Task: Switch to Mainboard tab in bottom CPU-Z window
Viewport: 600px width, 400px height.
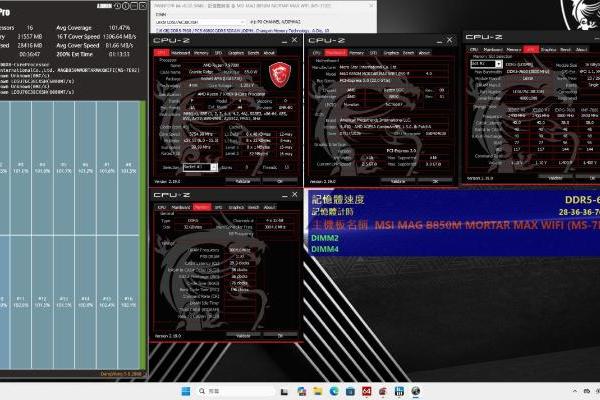Action: click(180, 207)
